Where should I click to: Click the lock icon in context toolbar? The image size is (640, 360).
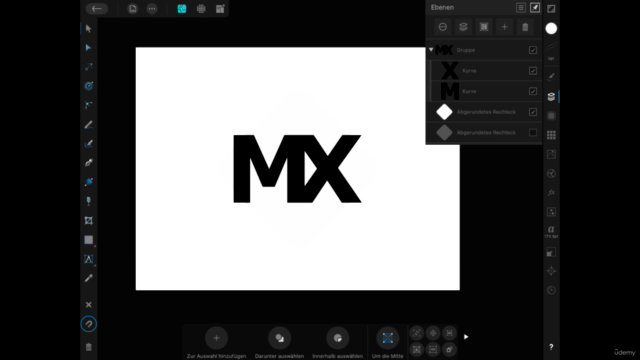pyautogui.click(x=449, y=349)
